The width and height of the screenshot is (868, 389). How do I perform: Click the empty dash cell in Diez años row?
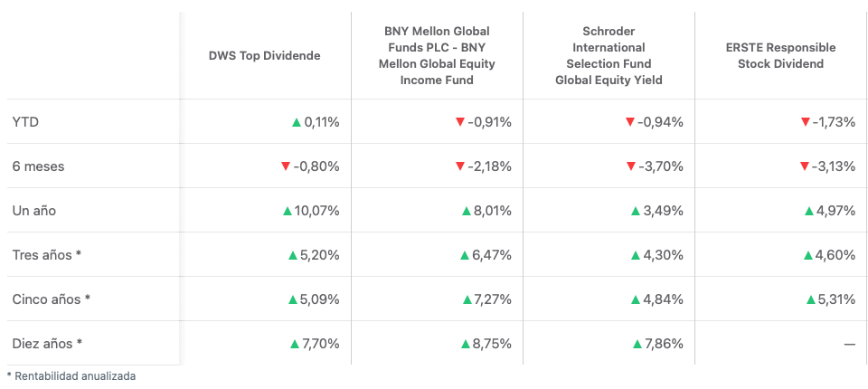click(849, 344)
